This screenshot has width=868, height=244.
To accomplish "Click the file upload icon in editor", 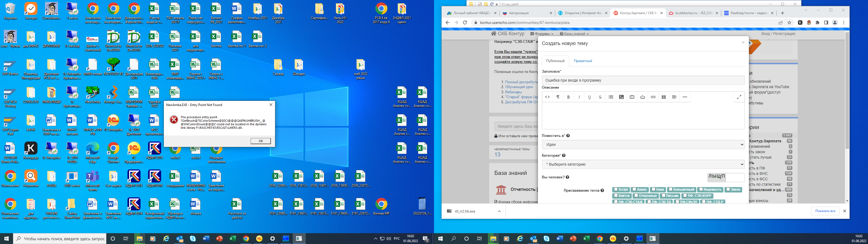I will [x=643, y=97].
